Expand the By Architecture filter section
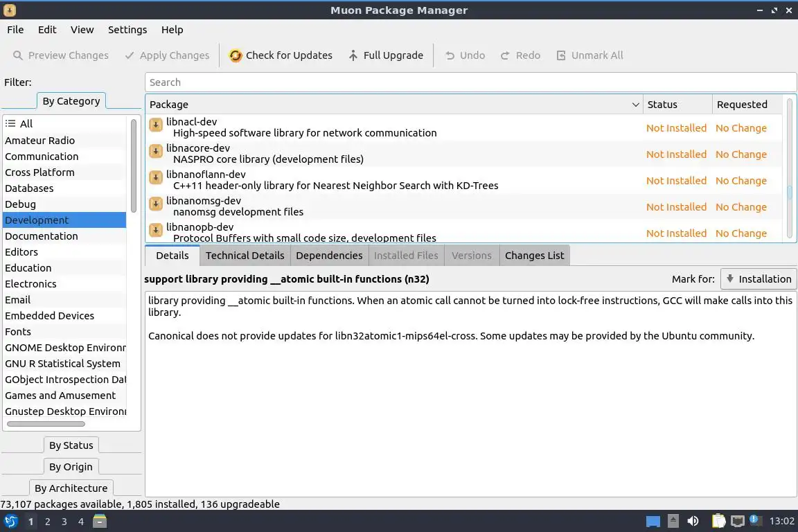Viewport: 798px width, 532px height. (x=71, y=488)
